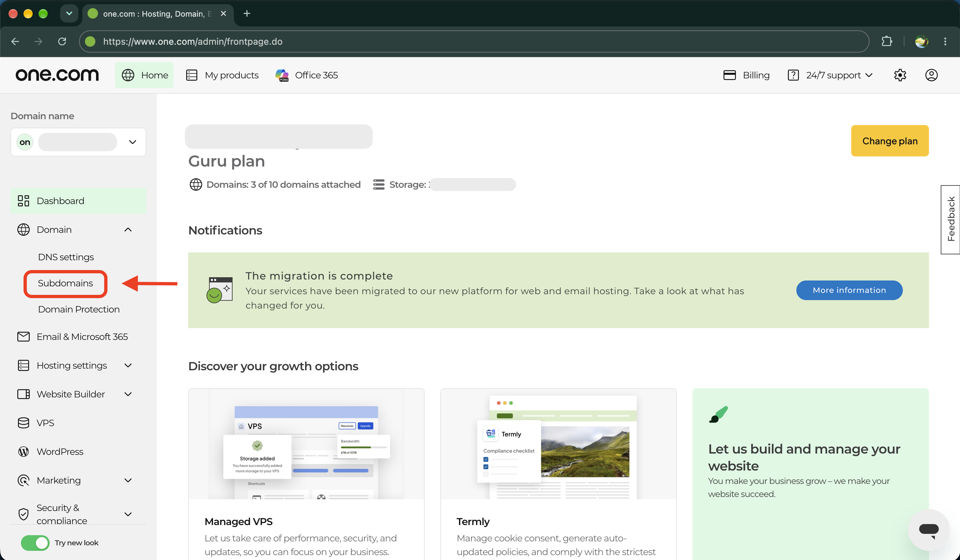The height and width of the screenshot is (560, 960).
Task: Open the settings gear icon
Action: [900, 75]
